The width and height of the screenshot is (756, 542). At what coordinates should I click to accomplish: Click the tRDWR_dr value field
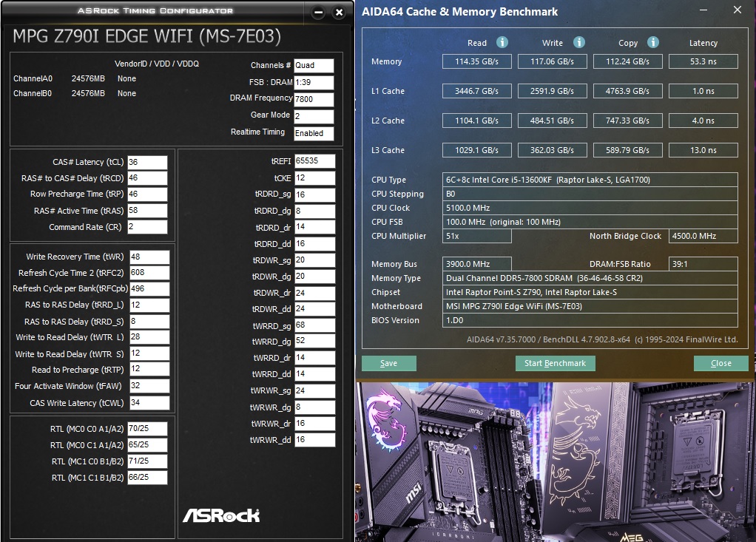(314, 293)
